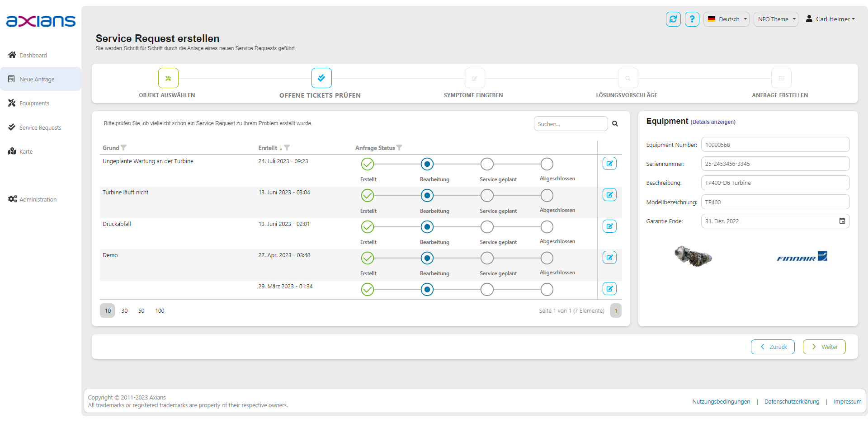Open the help panel via question mark icon
Image resolution: width=868 pixels, height=423 pixels.
pyautogui.click(x=692, y=19)
